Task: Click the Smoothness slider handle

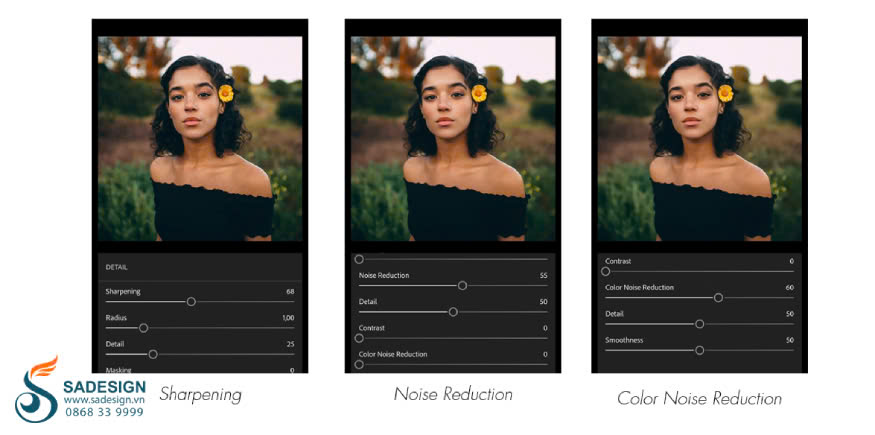Action: [x=699, y=350]
